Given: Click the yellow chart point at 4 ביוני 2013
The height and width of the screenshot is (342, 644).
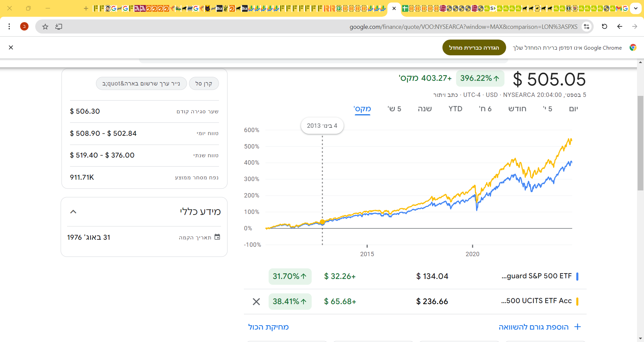Looking at the screenshot, I should [322, 222].
